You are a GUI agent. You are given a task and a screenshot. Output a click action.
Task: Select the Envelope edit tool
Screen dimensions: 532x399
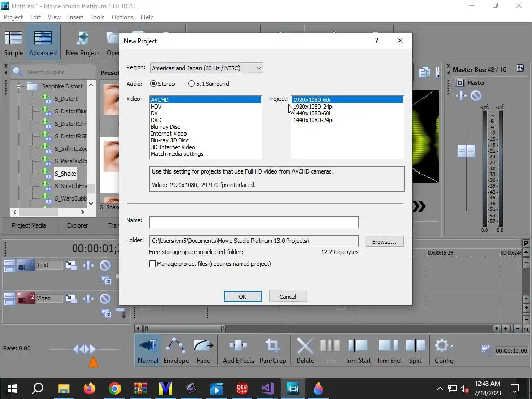(x=176, y=351)
